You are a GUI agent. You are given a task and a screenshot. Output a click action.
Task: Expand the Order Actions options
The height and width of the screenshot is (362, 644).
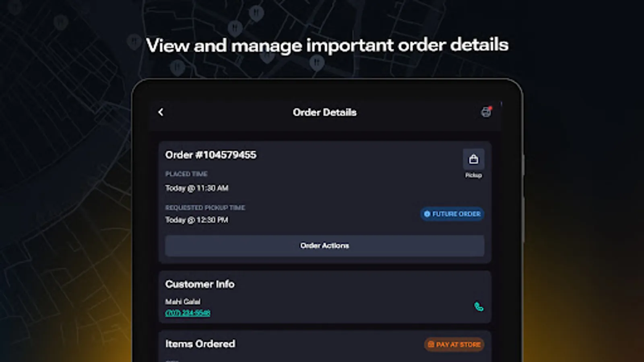coord(324,245)
